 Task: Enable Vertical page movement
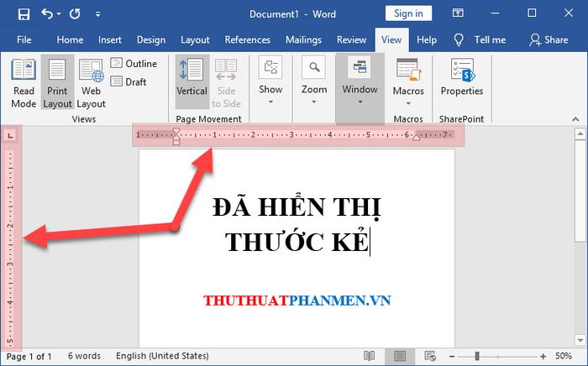click(192, 83)
